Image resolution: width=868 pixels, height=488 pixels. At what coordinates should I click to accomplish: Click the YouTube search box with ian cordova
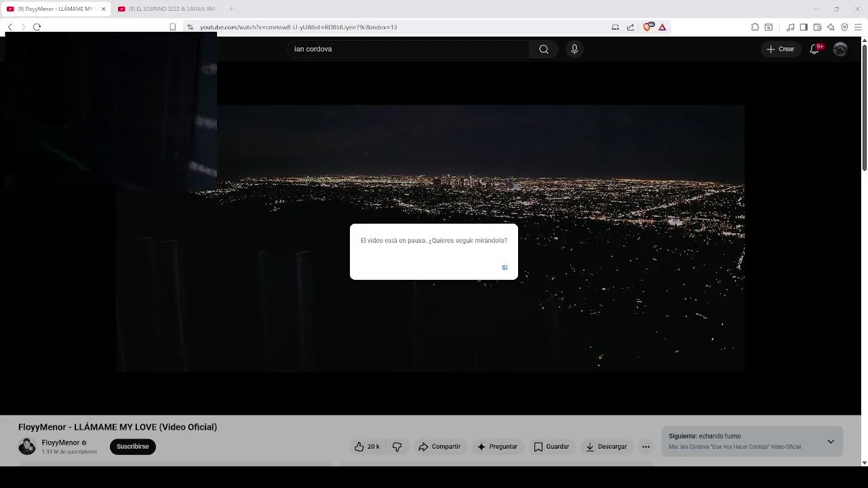[x=408, y=49]
